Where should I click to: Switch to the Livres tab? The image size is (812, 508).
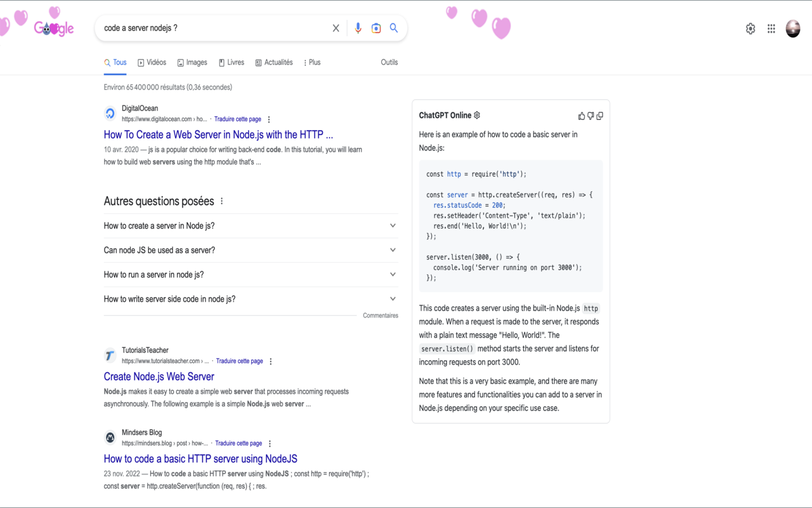[232, 62]
